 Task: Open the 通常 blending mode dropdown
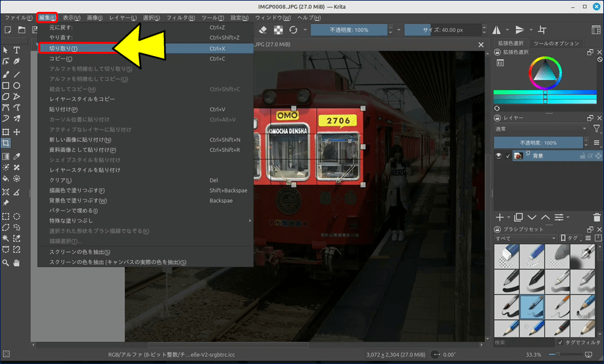coord(541,129)
